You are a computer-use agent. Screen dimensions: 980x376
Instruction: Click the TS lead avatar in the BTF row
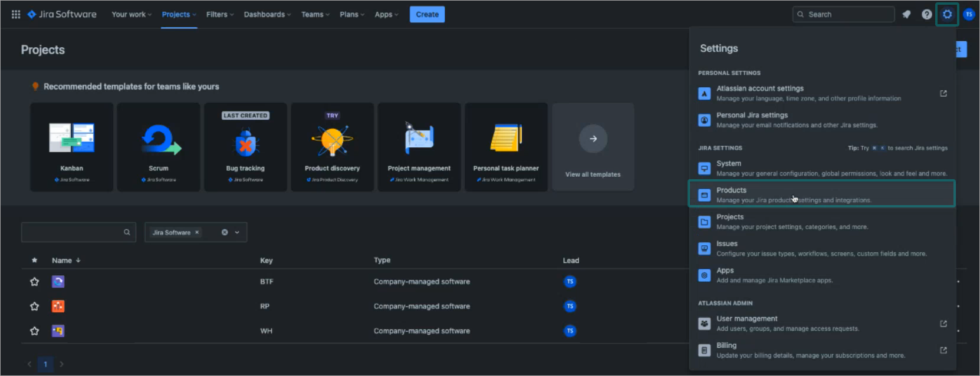coord(570,282)
